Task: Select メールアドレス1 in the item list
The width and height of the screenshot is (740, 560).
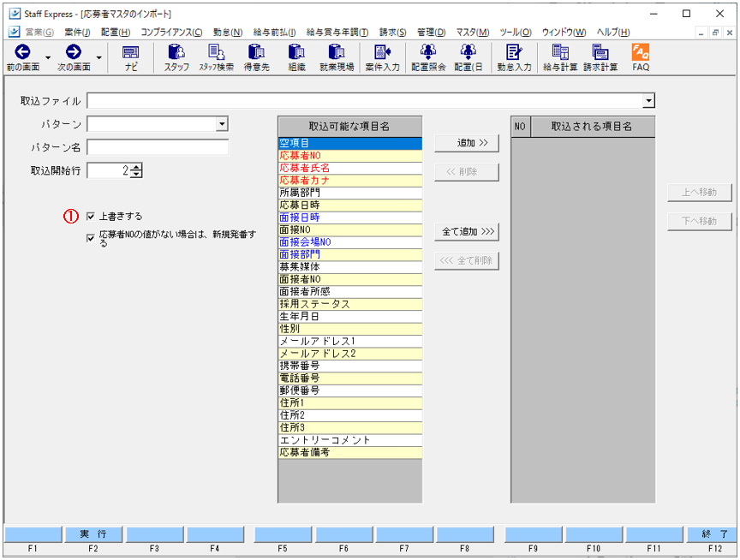Action: (350, 341)
